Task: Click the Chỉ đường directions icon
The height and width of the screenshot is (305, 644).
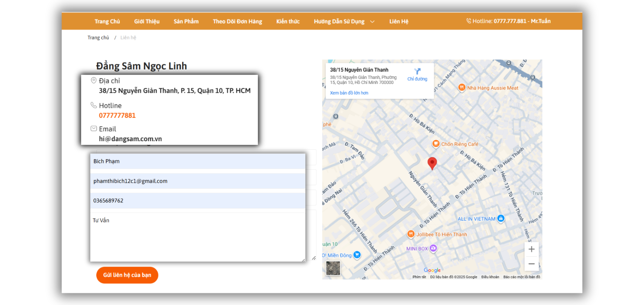Action: (x=417, y=71)
